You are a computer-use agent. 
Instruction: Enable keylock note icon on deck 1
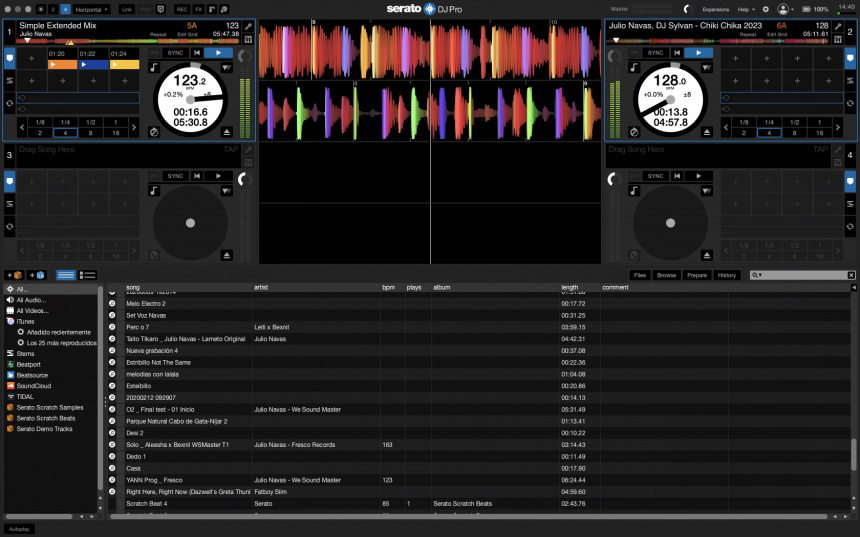tap(154, 67)
